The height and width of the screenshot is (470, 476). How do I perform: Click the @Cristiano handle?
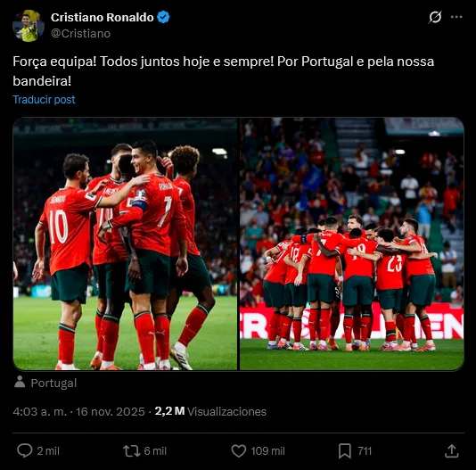tap(80, 33)
